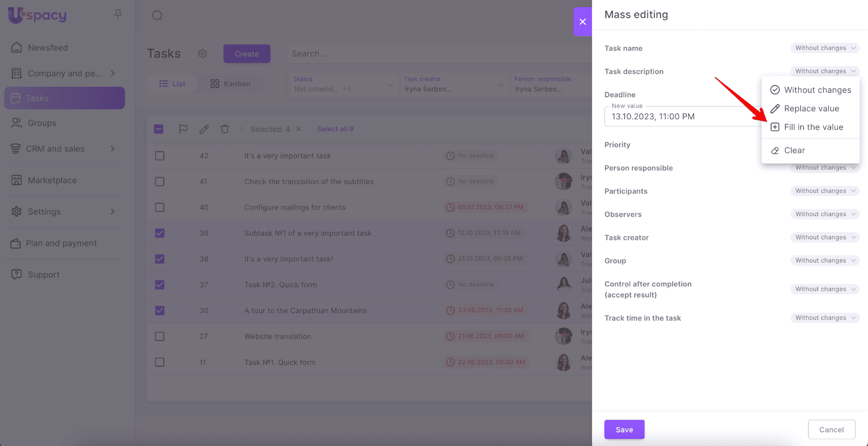This screenshot has height=446, width=868.
Task: Click the trash delete icon in the selection toolbar
Action: [225, 129]
